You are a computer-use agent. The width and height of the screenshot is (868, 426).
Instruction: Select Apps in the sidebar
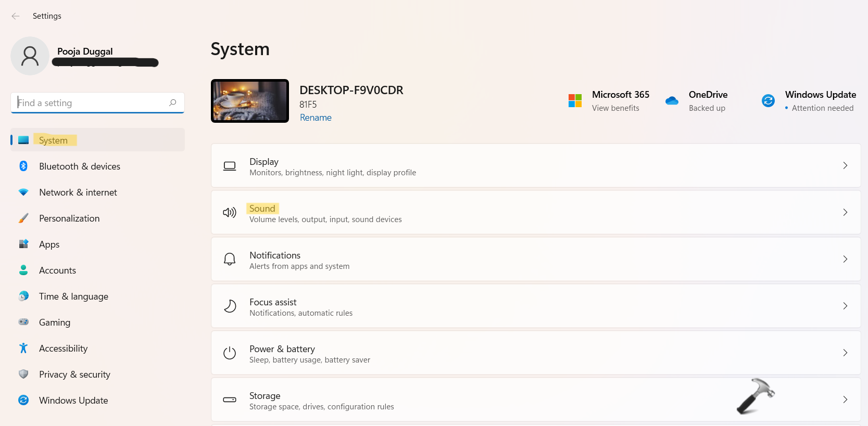[49, 244]
